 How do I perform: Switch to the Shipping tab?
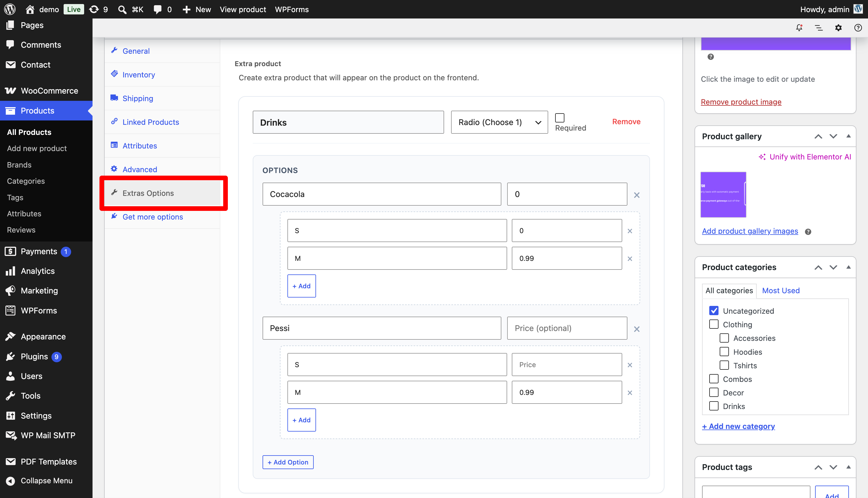(x=162, y=99)
